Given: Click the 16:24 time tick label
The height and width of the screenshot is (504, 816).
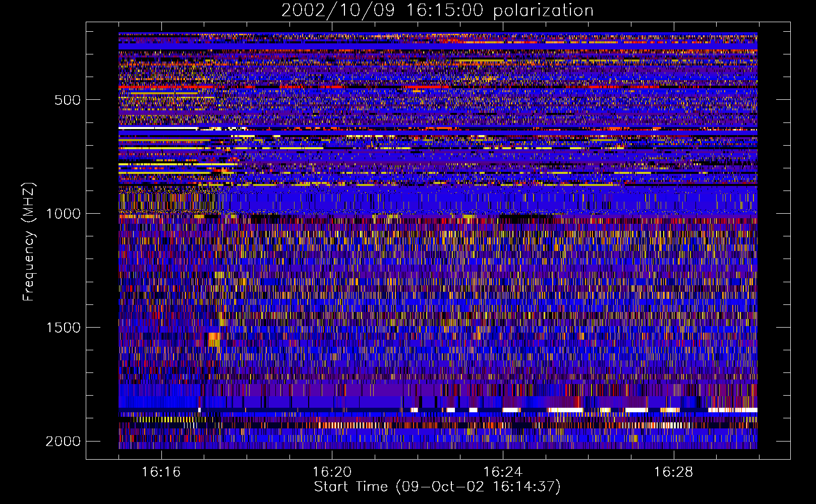Looking at the screenshot, I should point(503,472).
